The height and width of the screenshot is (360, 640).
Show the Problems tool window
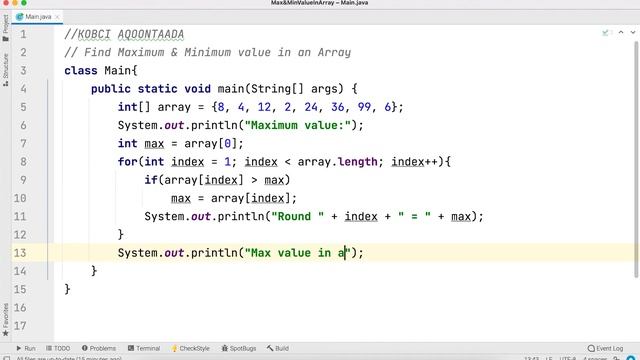pyautogui.click(x=99, y=348)
